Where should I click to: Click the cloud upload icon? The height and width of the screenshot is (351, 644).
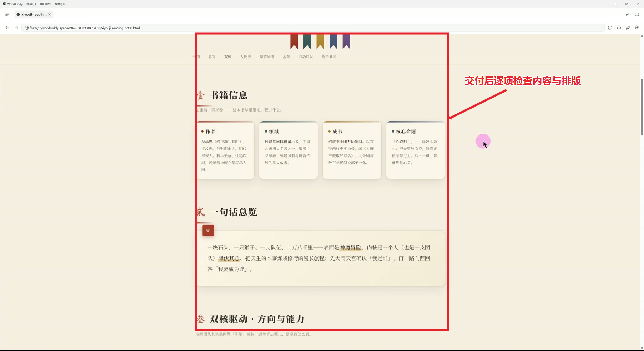pos(619,28)
